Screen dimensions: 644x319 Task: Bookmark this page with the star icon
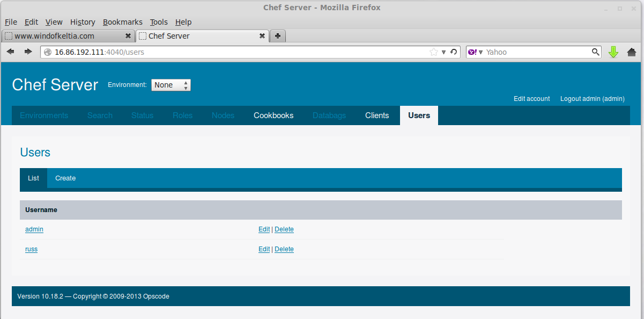[434, 52]
